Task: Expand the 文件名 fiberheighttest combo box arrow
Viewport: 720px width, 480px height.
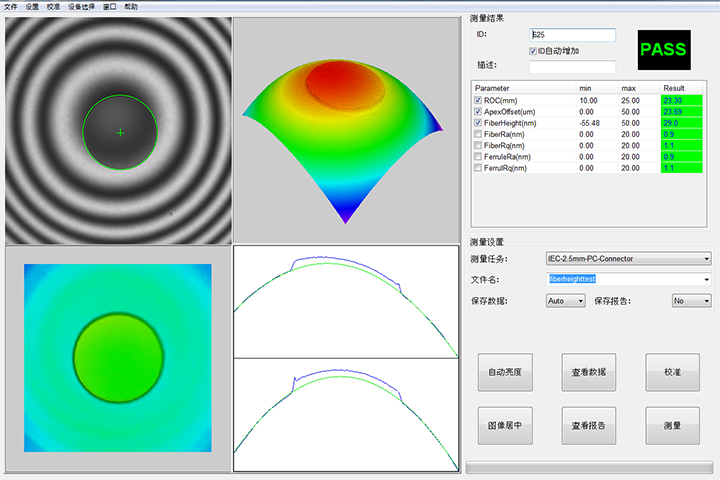Action: [706, 279]
